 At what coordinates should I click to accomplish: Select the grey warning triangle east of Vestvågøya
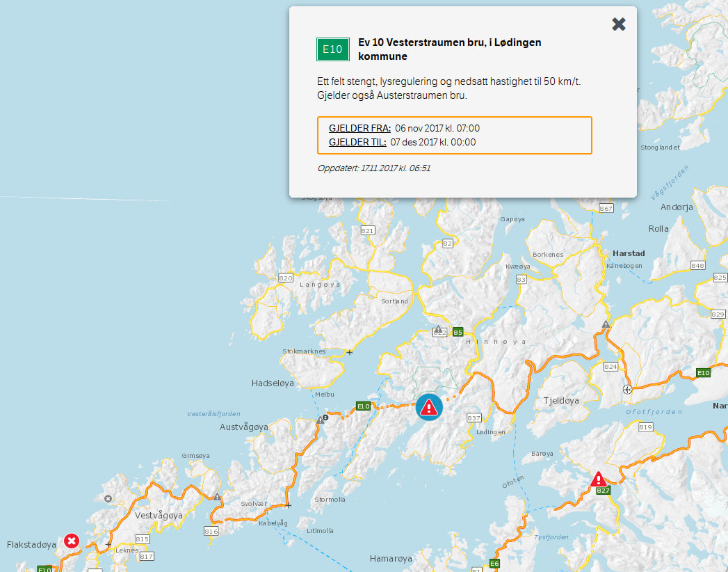tap(218, 497)
